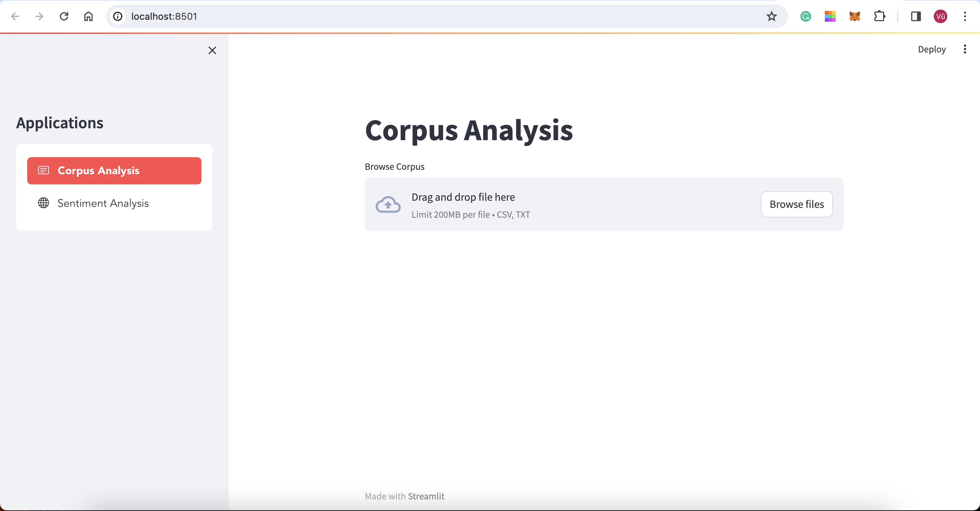Bookmark this page with the star icon
This screenshot has height=511, width=980.
[771, 16]
